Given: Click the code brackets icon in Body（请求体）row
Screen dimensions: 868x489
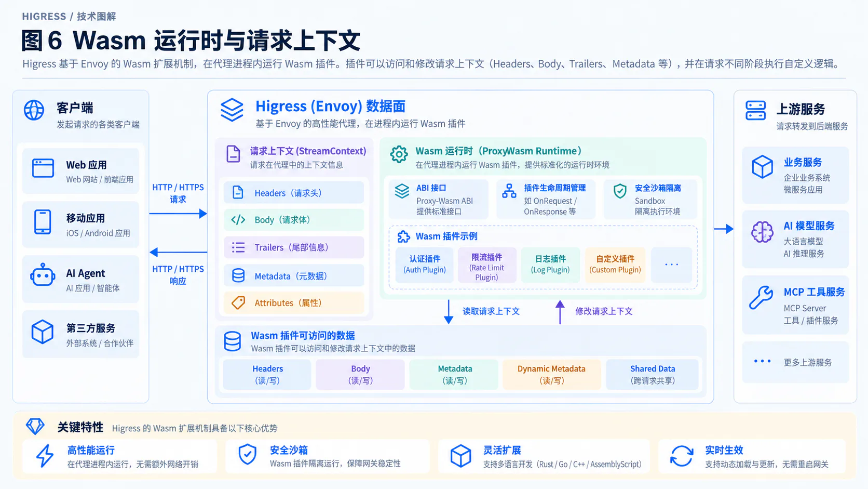Looking at the screenshot, I should [238, 220].
